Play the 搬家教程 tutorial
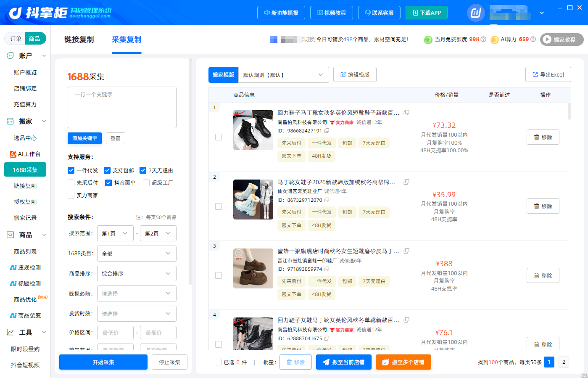This screenshot has height=378, width=588. tap(562, 40)
